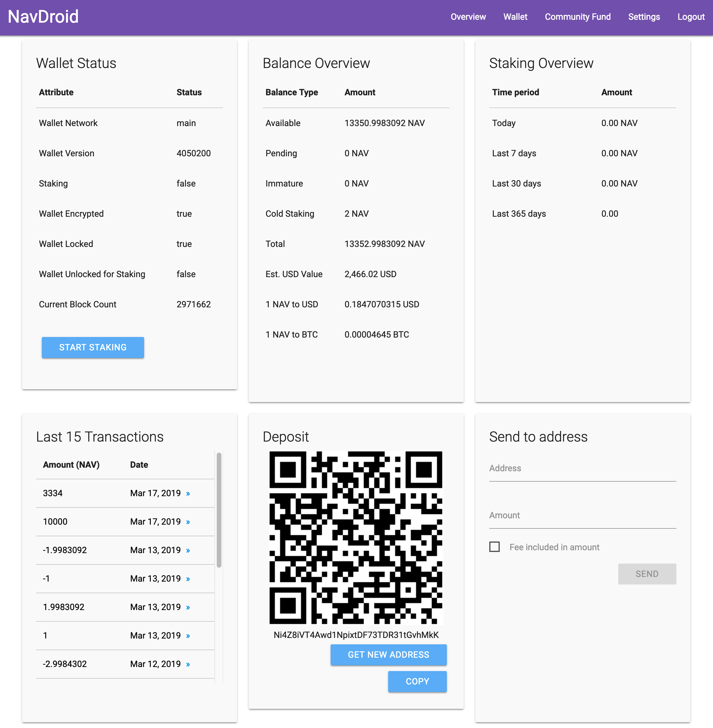Open details arrow for 3334 transaction

(x=188, y=494)
